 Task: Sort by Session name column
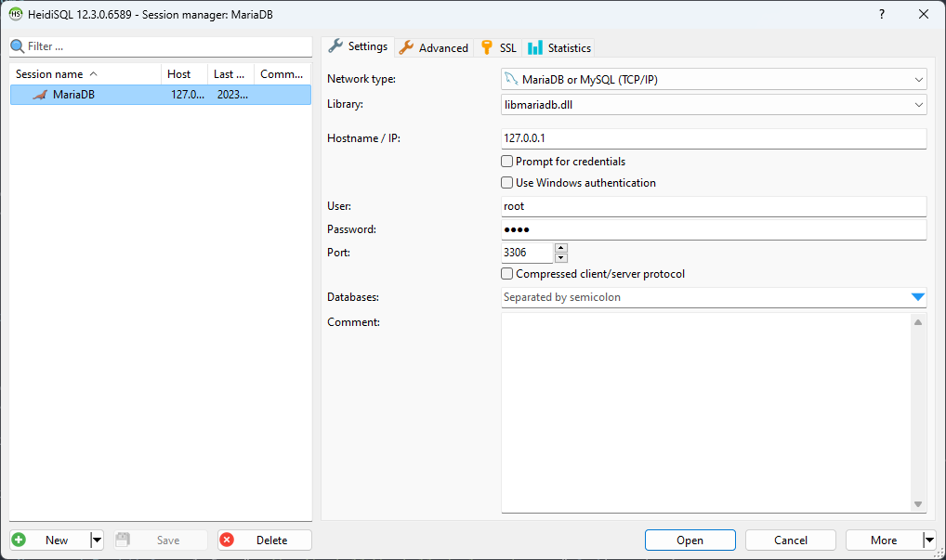85,74
